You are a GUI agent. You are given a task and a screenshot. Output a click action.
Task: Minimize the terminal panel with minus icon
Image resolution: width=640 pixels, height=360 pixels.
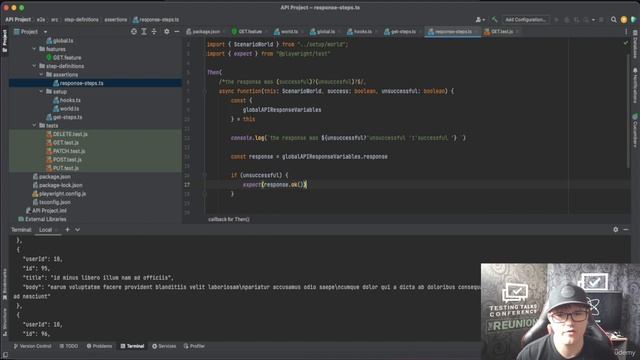pyautogui.click(x=626, y=229)
